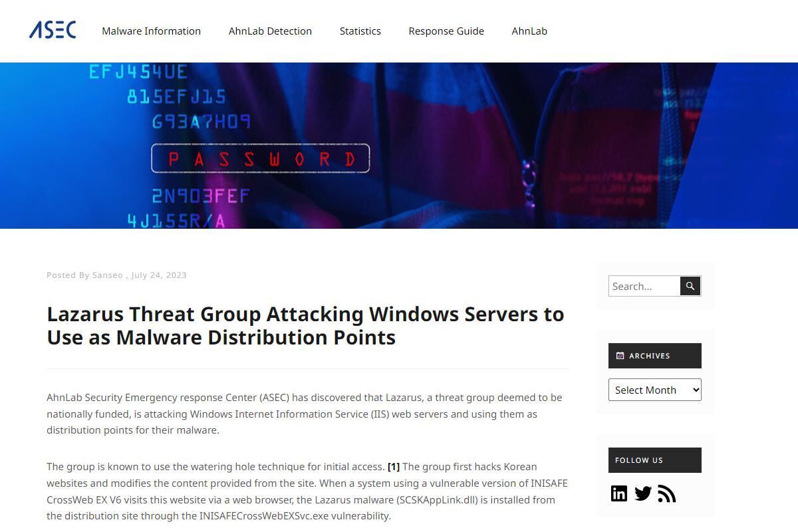Click the calendar icon beside ARCHIVES
The width and height of the screenshot is (798, 532).
click(x=620, y=356)
